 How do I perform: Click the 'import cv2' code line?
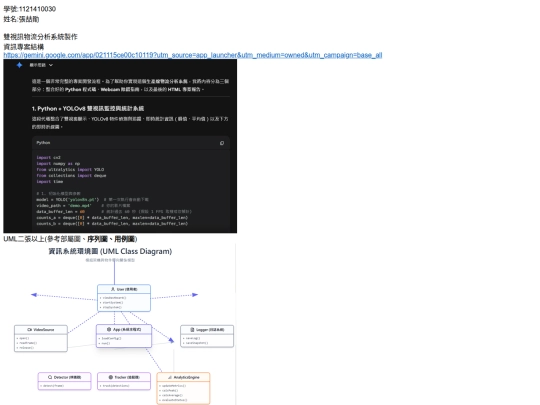coord(48,157)
